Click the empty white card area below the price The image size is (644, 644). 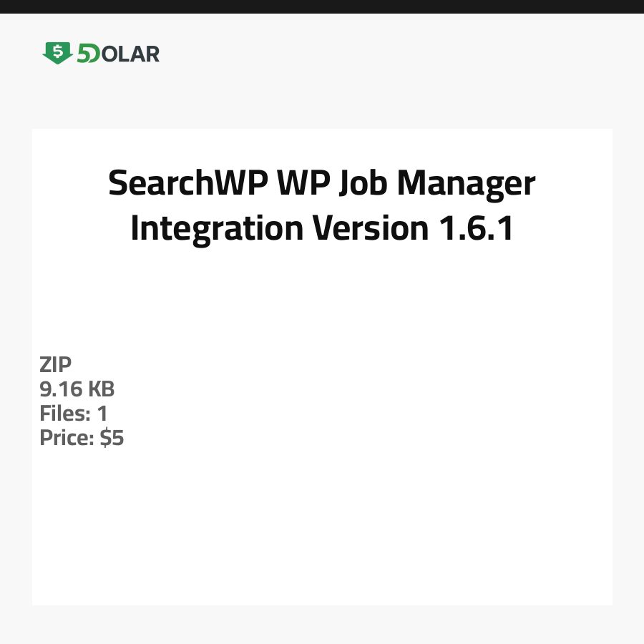[x=322, y=530]
